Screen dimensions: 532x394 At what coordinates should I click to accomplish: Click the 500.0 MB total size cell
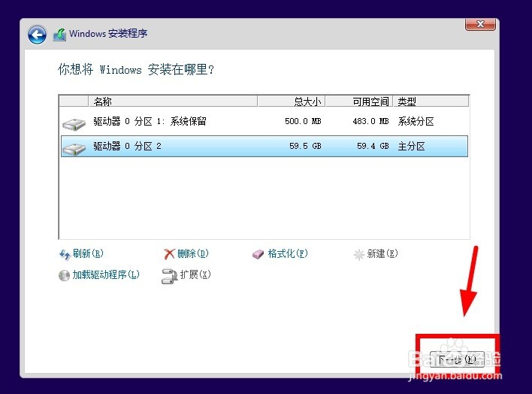tap(303, 121)
